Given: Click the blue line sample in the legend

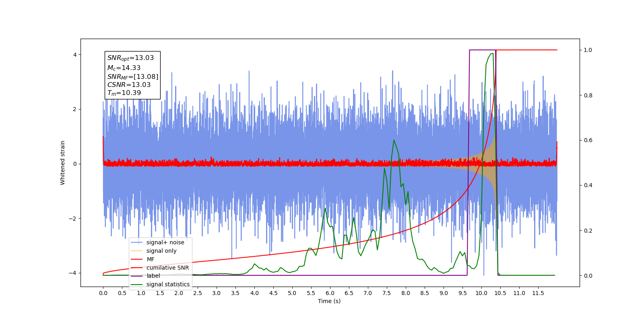Looking at the screenshot, I should [137, 242].
